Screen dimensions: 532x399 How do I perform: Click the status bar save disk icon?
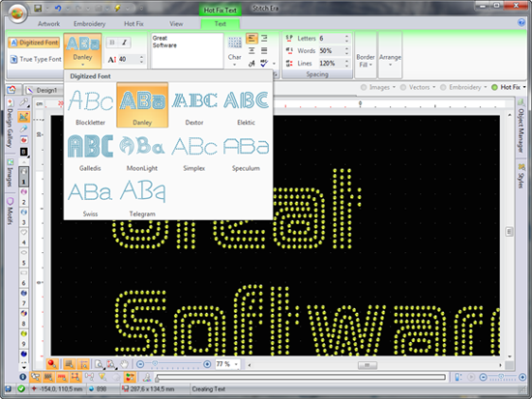click(x=8, y=388)
